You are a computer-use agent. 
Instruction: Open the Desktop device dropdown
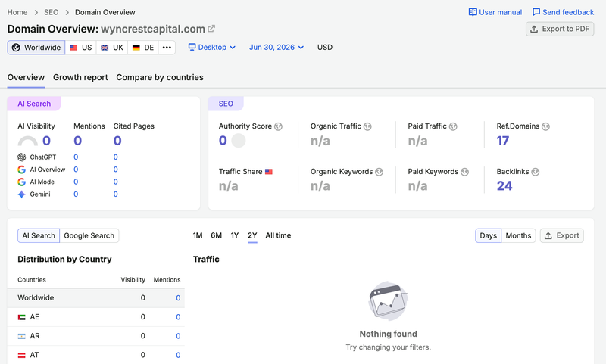point(212,47)
